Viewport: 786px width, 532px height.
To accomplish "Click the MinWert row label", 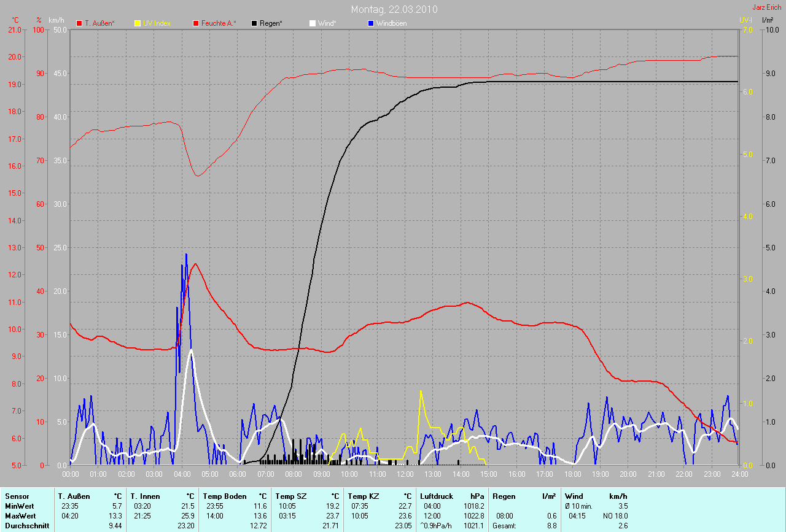I will tap(18, 506).
